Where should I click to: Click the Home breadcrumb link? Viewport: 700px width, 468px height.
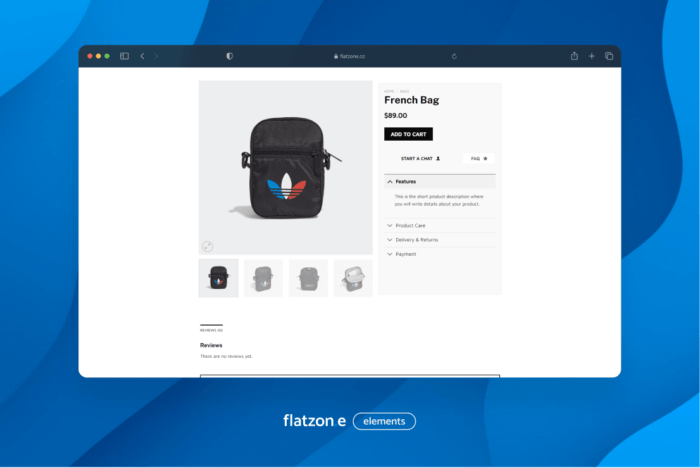point(389,91)
